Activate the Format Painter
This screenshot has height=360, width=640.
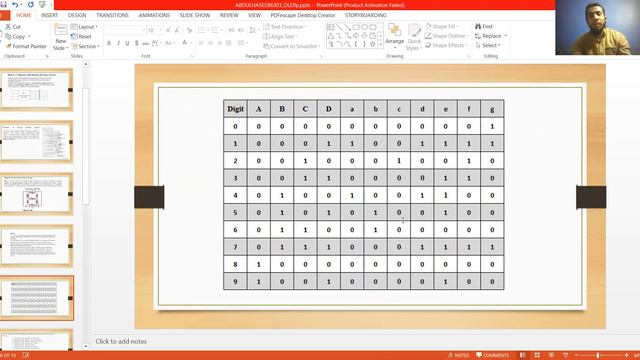[26, 46]
